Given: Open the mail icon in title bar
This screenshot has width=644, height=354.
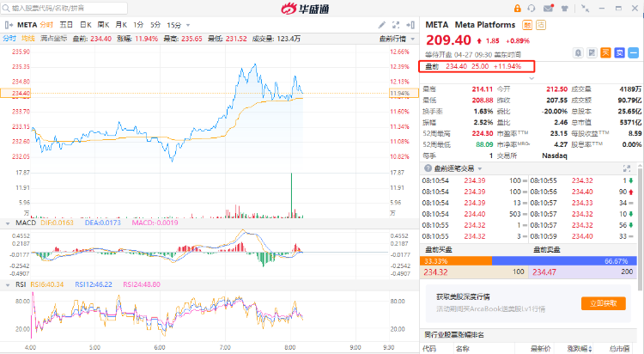Looking at the screenshot, I should [x=549, y=8].
